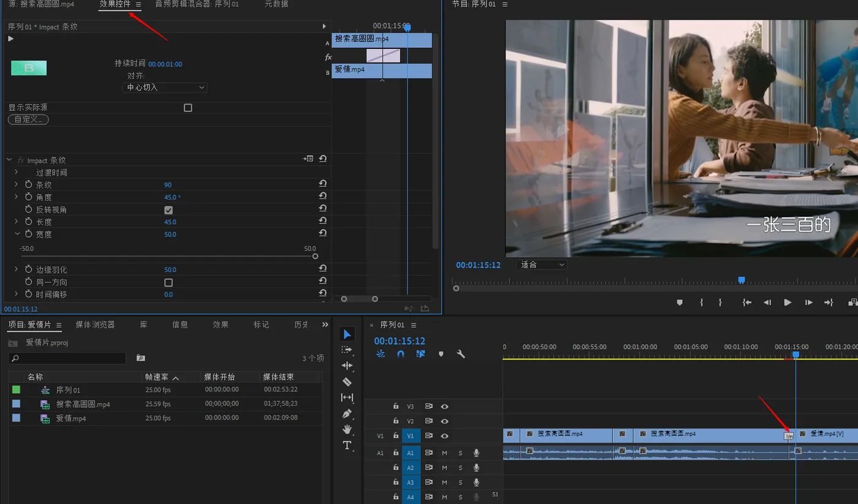The image size is (858, 504).
Task: Toggle insert sequences as nests icon
Action: point(381,354)
